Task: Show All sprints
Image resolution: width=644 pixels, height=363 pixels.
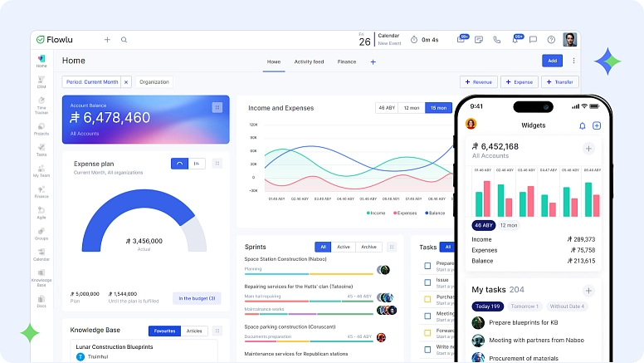Action: [323, 247]
